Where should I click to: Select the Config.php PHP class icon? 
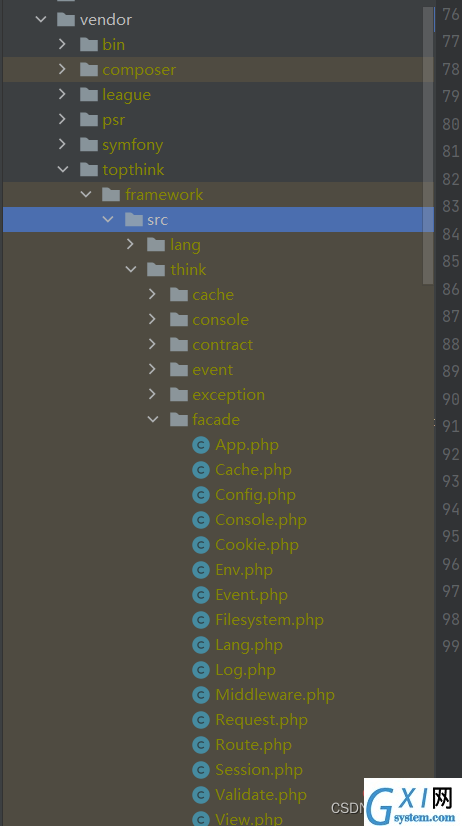(x=201, y=496)
